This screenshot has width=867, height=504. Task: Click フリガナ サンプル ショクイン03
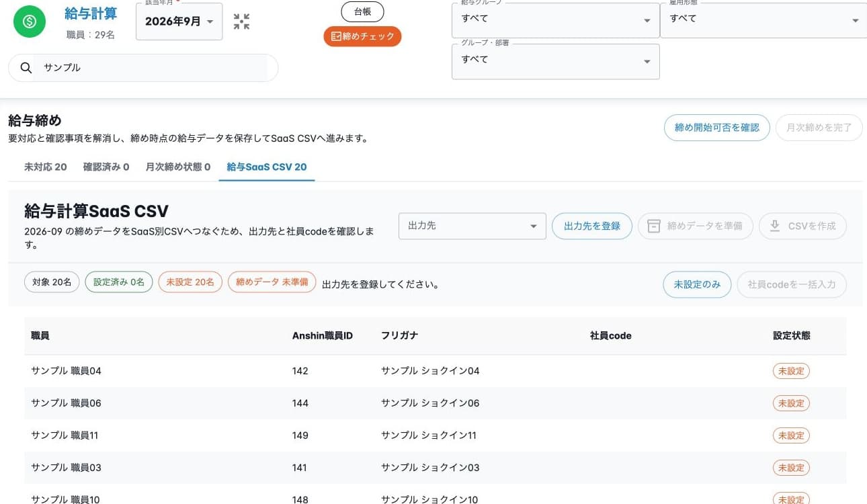point(430,468)
